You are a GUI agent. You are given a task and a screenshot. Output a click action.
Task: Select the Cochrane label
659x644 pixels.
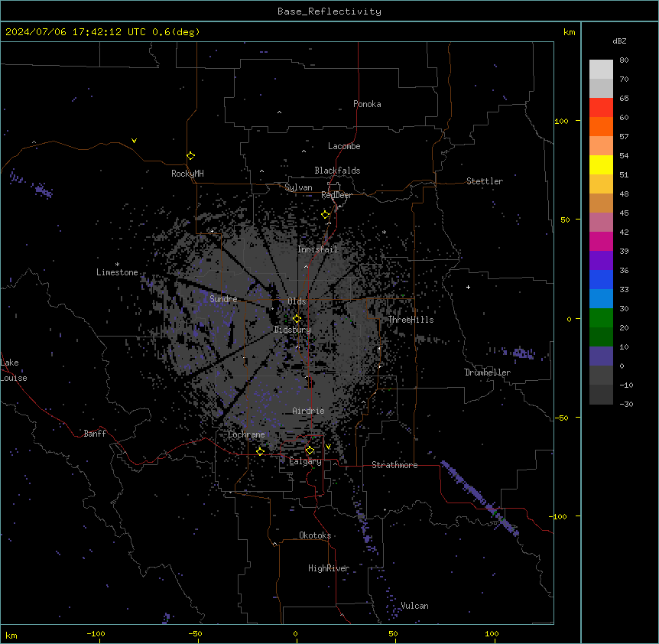[x=247, y=434]
